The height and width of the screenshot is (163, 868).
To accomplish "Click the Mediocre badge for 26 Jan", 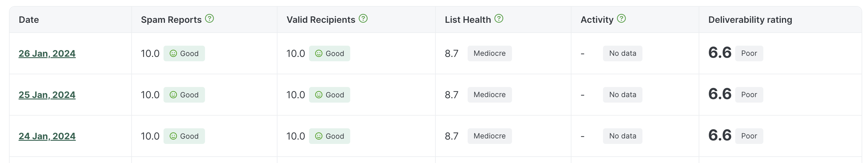I will (x=489, y=53).
